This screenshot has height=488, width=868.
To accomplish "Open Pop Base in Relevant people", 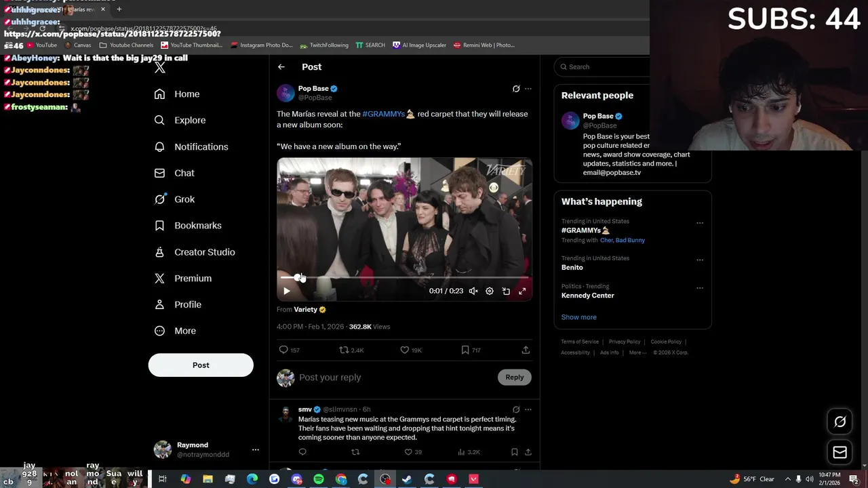I will tap(598, 116).
